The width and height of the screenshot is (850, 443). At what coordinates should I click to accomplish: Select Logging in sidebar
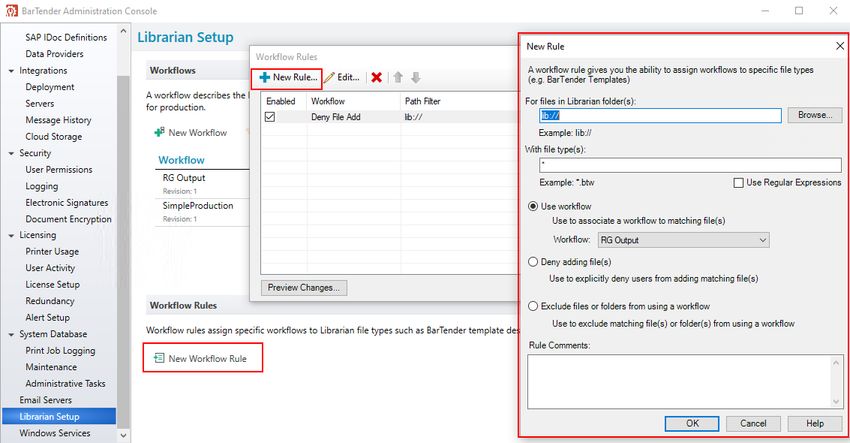(41, 186)
